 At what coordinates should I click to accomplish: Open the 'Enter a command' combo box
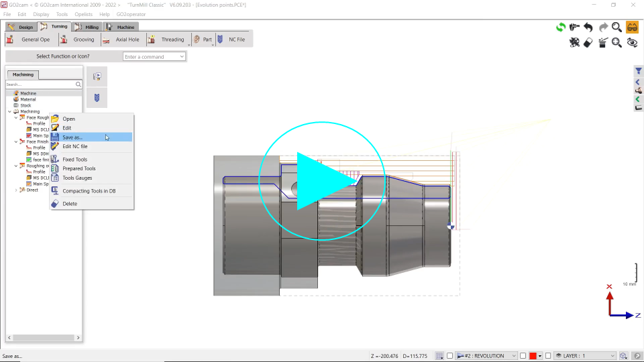pyautogui.click(x=154, y=57)
